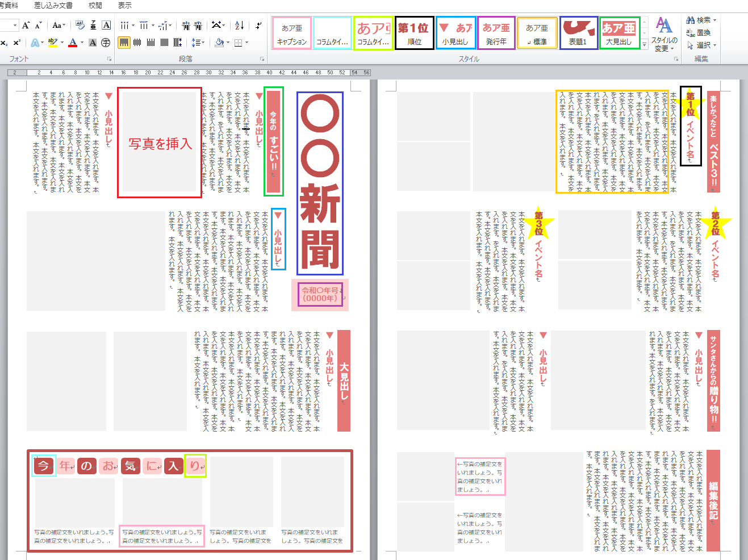Switch to the 校閲 ribbon tab
Screen dimensions: 748x560
tap(95, 5)
